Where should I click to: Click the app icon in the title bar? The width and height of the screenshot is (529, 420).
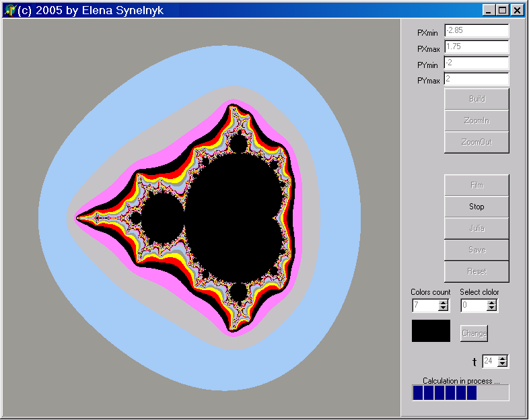click(x=9, y=10)
